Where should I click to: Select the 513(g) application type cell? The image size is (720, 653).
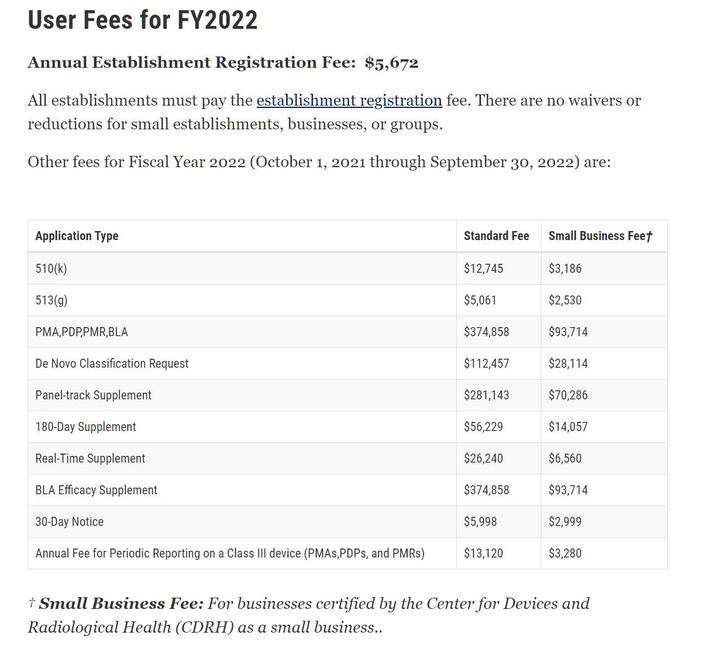click(x=51, y=300)
